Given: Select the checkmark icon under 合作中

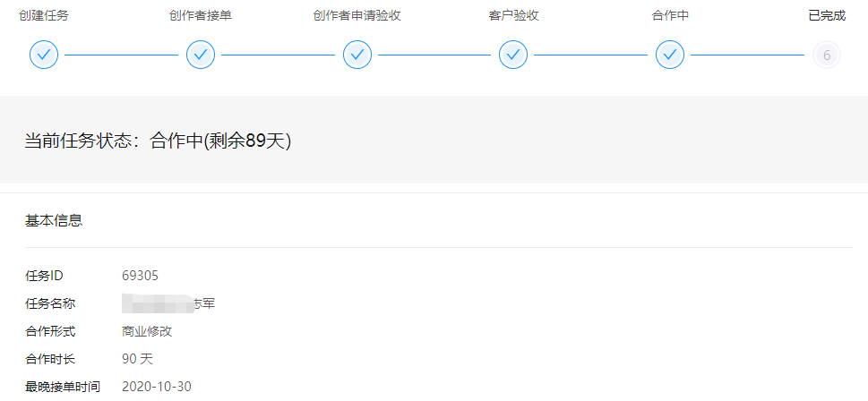Looking at the screenshot, I should coord(670,55).
